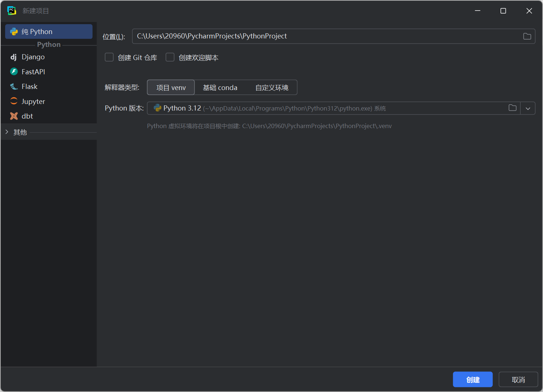Image resolution: width=543 pixels, height=392 pixels.
Task: Switch to 基础 conda interpreter type
Action: 220,87
